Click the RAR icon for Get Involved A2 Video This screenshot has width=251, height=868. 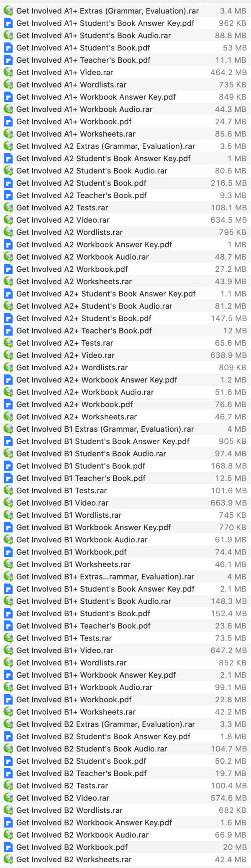click(8, 220)
